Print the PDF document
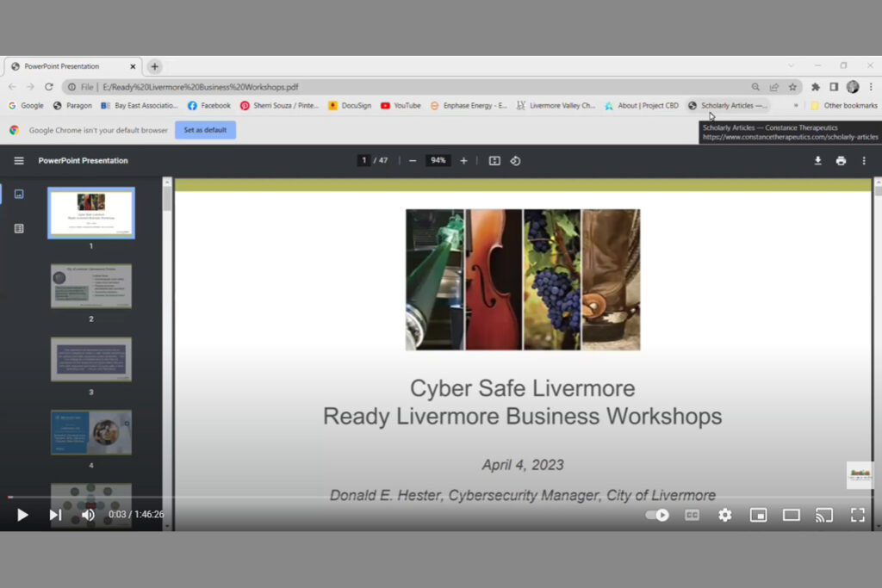The image size is (882, 588). pos(841,161)
